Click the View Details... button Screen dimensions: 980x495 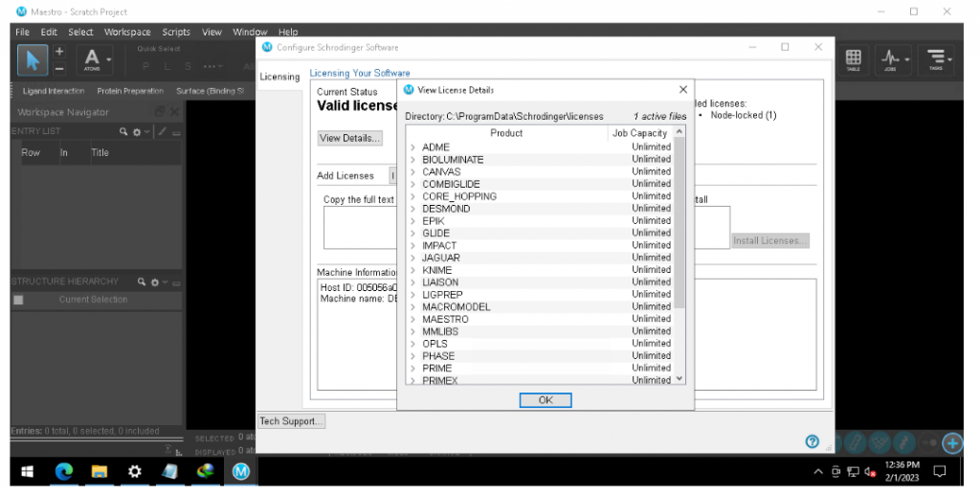349,138
